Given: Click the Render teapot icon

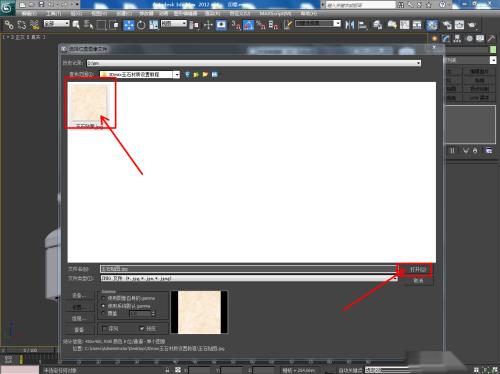Looking at the screenshot, I should click(472, 25).
